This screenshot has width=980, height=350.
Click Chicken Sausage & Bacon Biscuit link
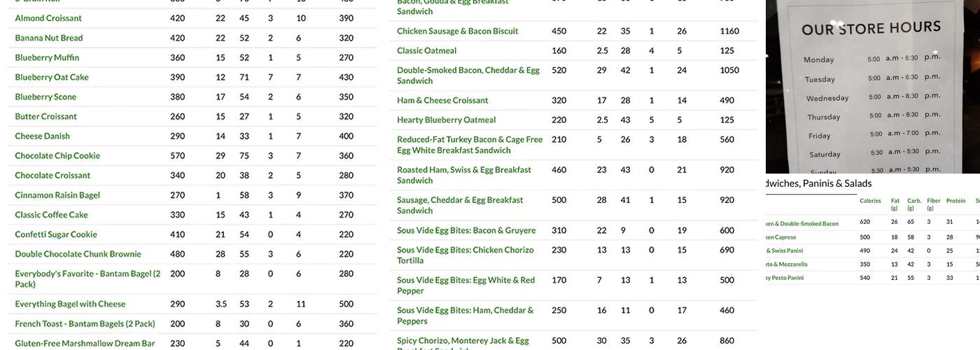click(458, 31)
